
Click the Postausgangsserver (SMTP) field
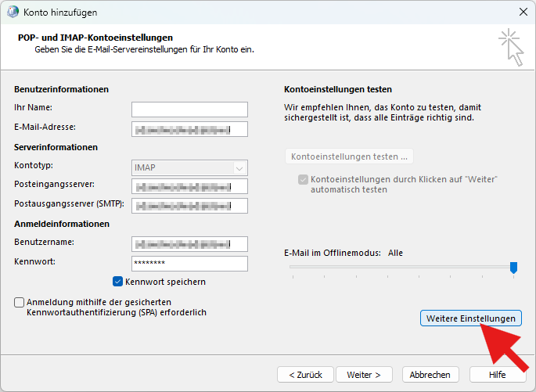pos(189,206)
